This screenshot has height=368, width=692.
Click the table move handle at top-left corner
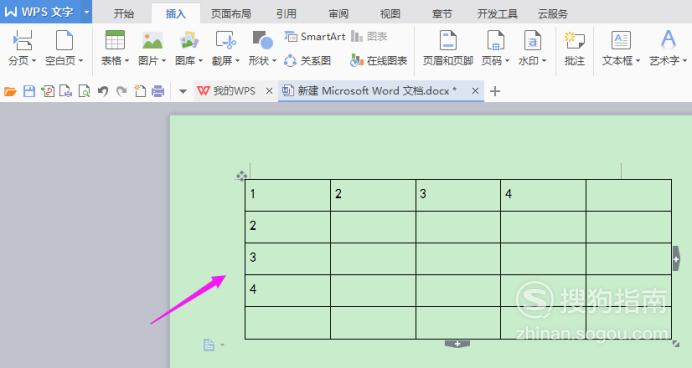241,176
